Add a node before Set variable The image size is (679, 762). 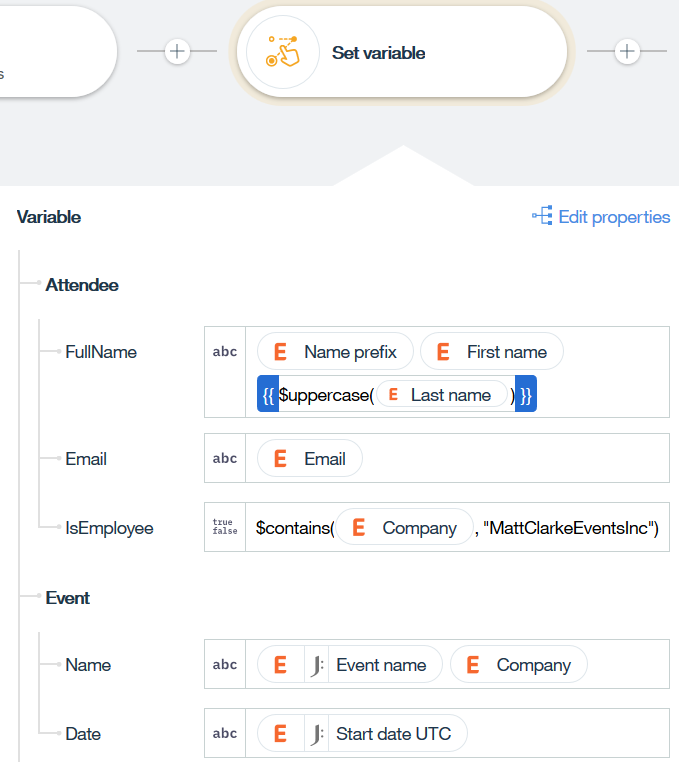pyautogui.click(x=177, y=52)
